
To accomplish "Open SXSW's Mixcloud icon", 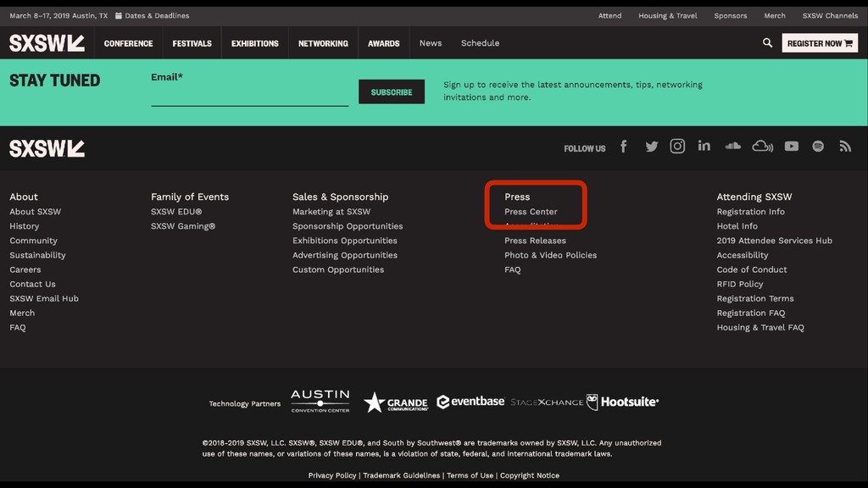I will click(762, 146).
